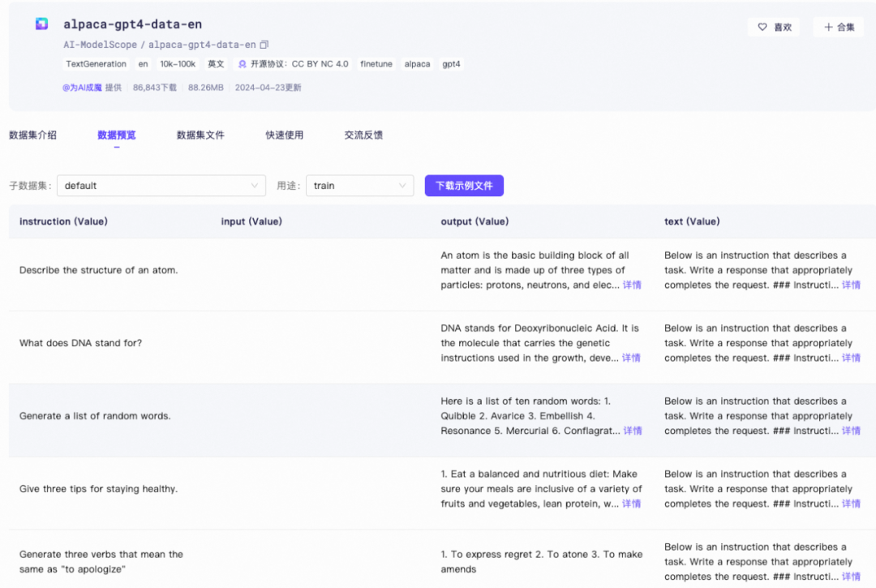Screen dimensions: 876x588
Task: Select the gpt4 tag
Action: pyautogui.click(x=452, y=64)
